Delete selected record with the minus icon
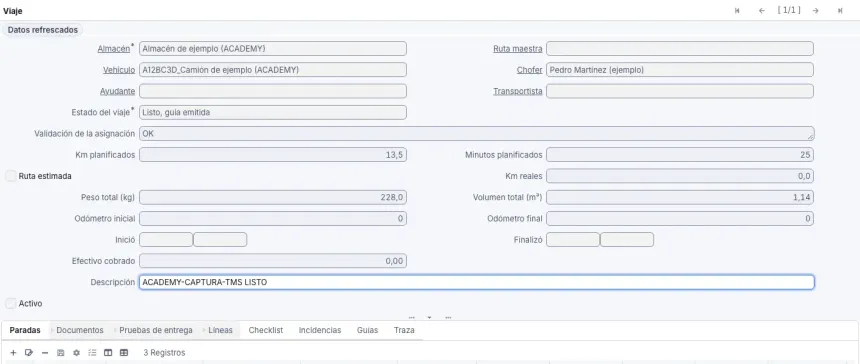 [45, 352]
